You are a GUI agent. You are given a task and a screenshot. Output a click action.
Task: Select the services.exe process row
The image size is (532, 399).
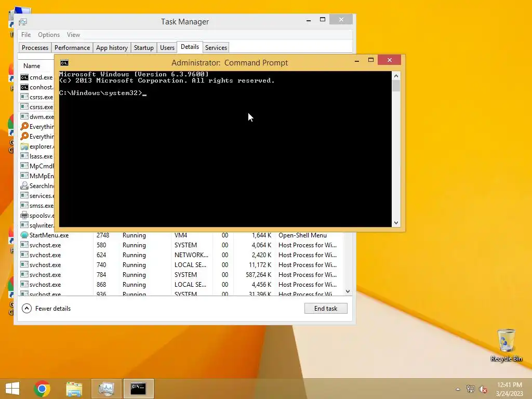(37, 196)
